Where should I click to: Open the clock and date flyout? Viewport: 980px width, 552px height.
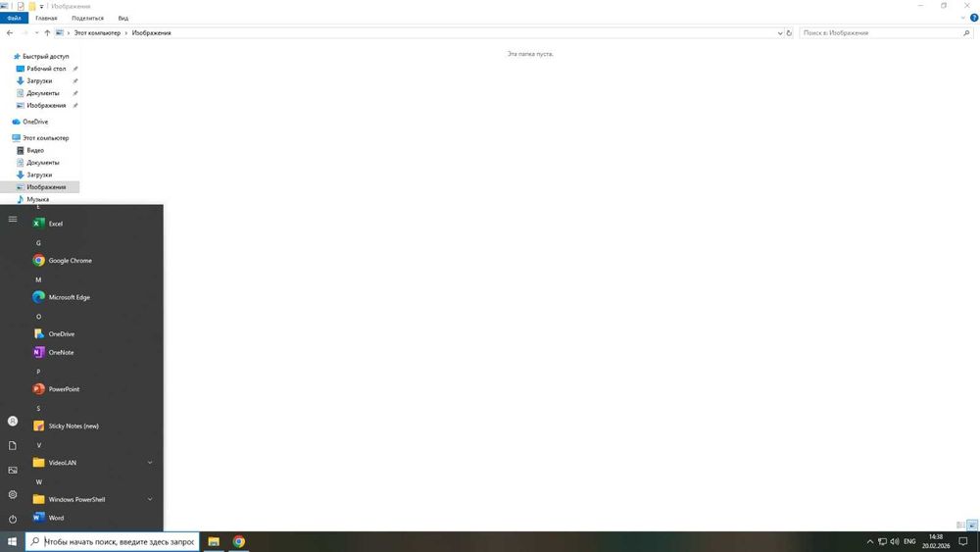tap(936, 542)
